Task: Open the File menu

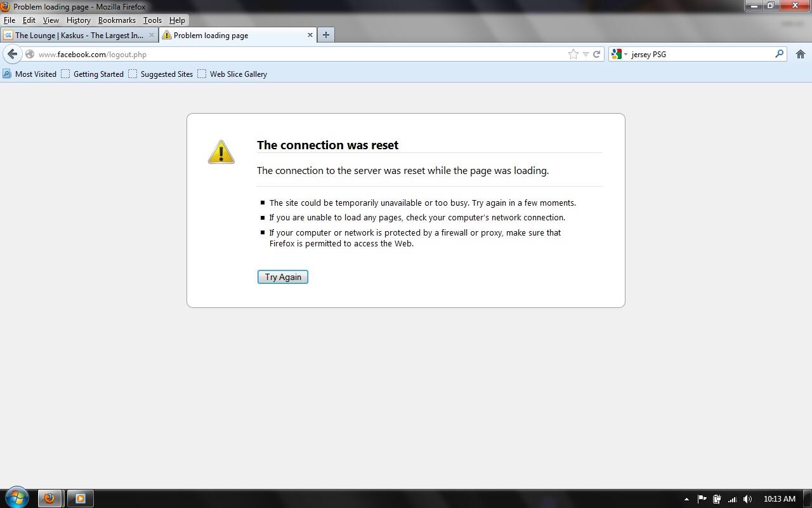Action: click(x=10, y=20)
